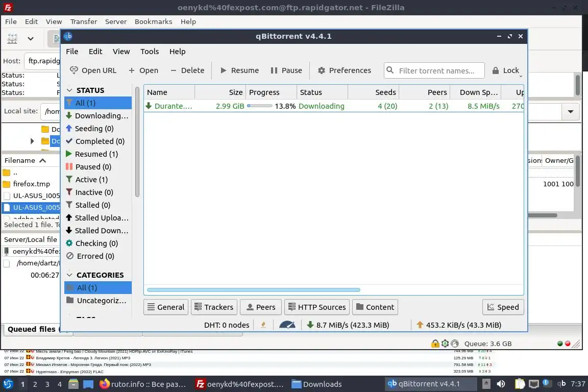
Task: Switch to the HTTP Sources tab
Action: tap(317, 307)
